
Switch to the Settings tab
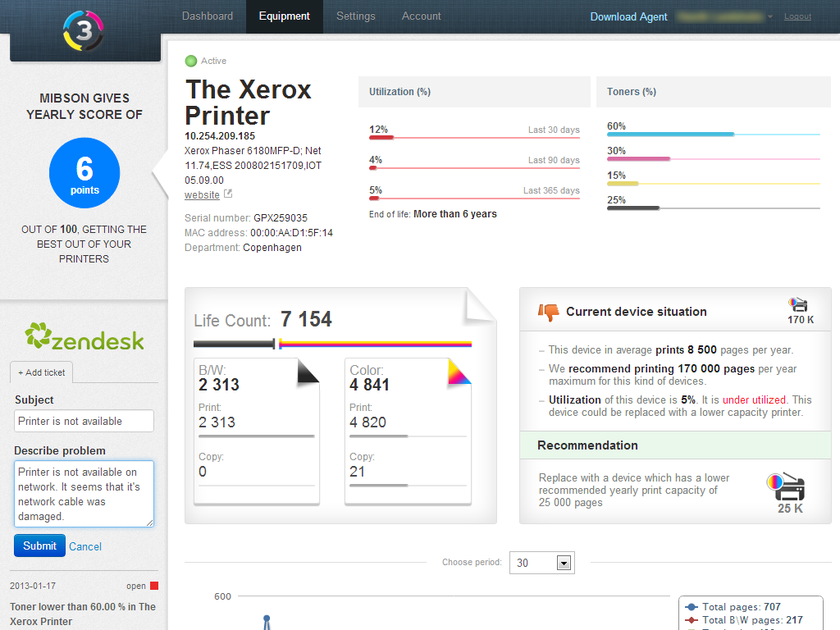[355, 16]
